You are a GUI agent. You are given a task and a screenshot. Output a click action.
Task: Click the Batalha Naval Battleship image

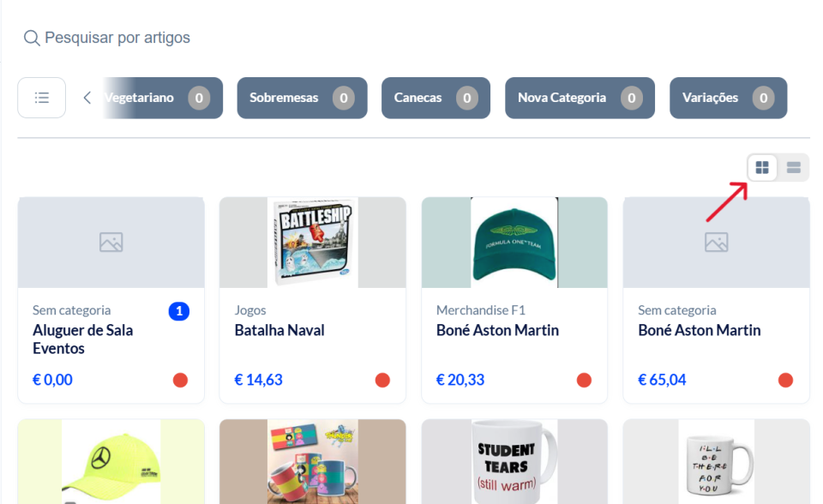pos(312,243)
